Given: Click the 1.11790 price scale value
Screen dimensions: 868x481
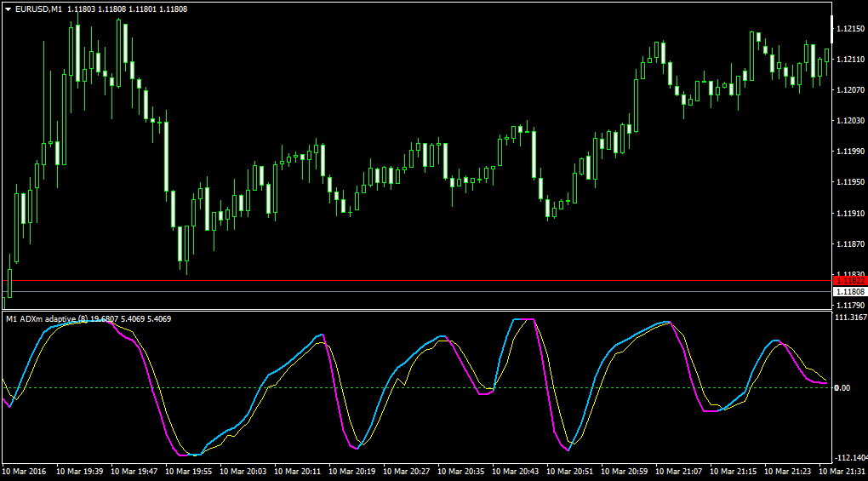Looking at the screenshot, I should click(851, 305).
